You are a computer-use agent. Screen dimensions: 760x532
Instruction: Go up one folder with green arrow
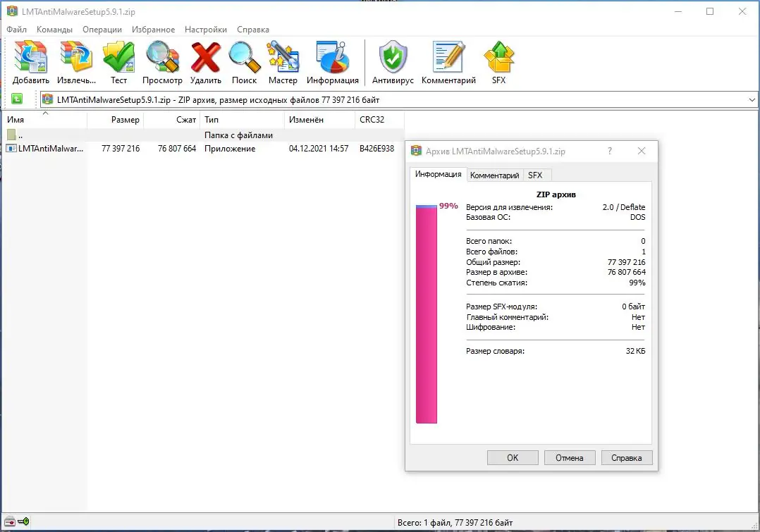[x=17, y=99]
